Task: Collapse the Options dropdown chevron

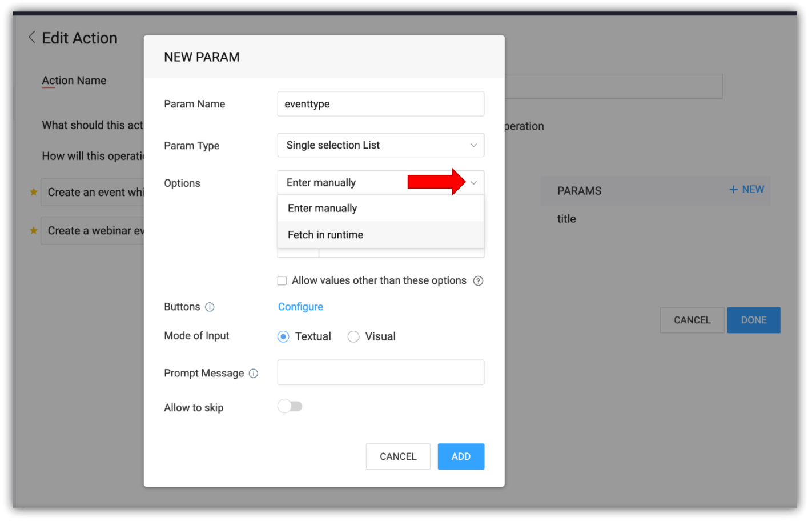Action: [473, 183]
